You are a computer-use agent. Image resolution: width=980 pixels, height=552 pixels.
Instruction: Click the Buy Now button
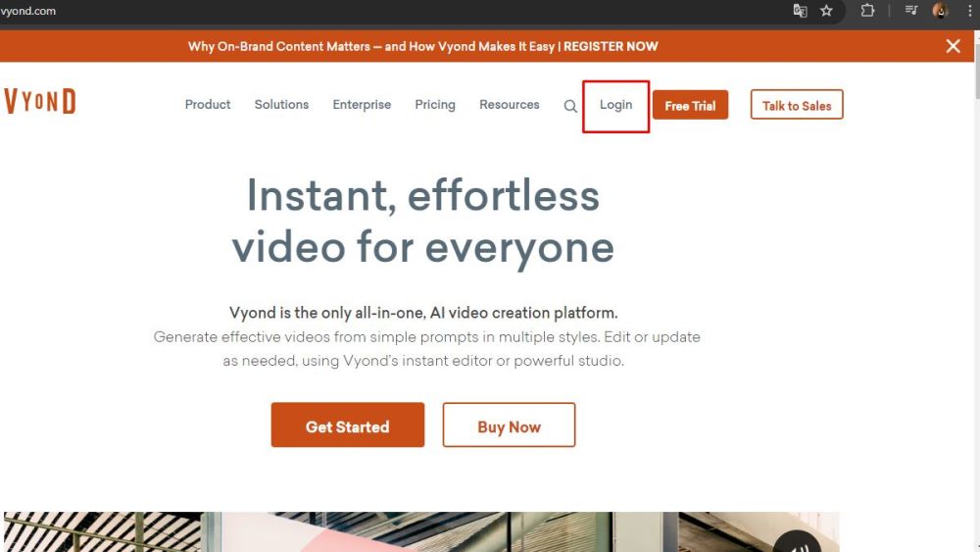(509, 426)
